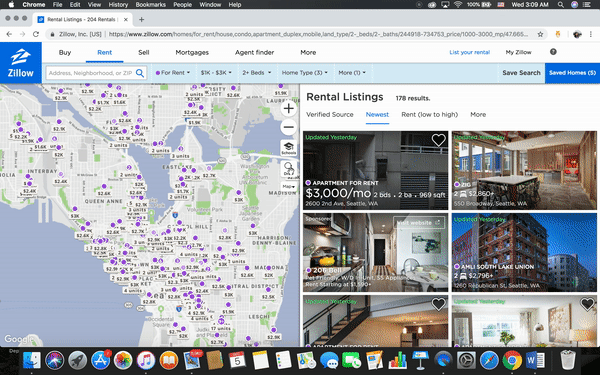Viewport: 600px width, 375px height.
Task: Open the Mortgages section
Action: point(192,52)
